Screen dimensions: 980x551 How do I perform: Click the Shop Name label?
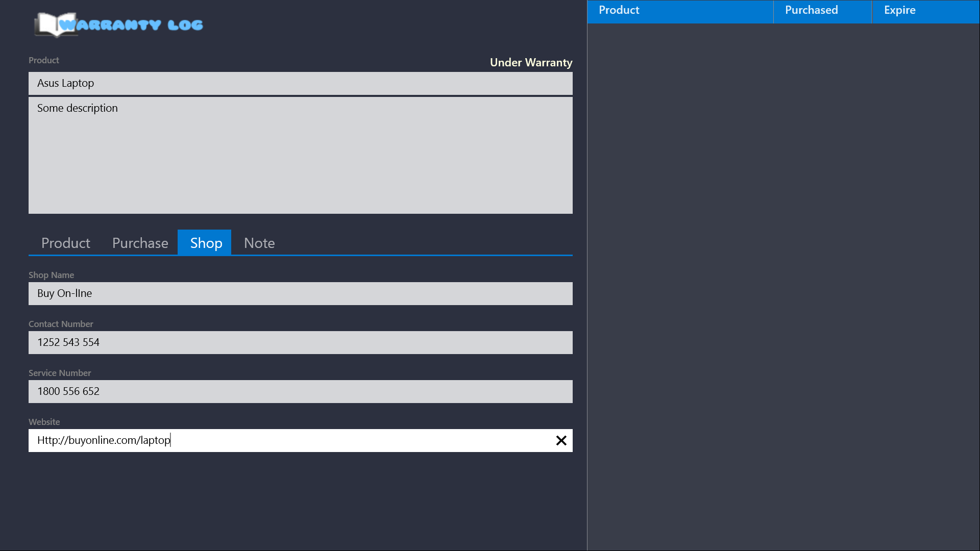click(x=51, y=275)
